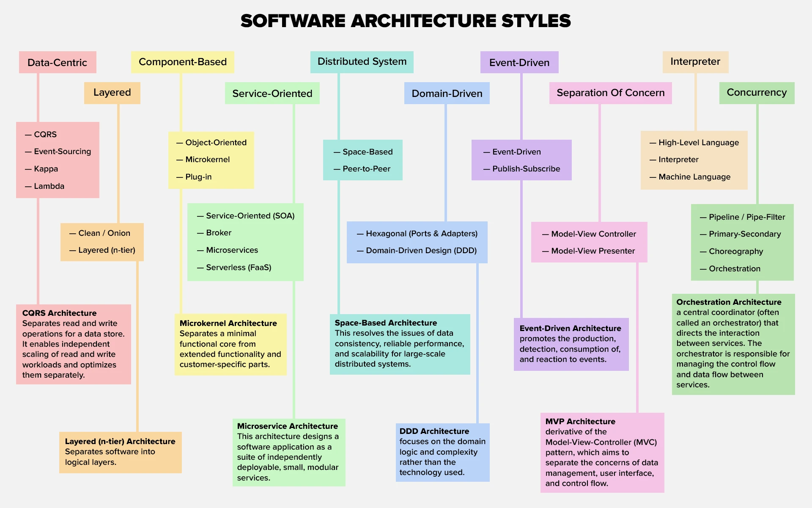The width and height of the screenshot is (812, 508).
Task: Select Serverless (FaaS) in the green list
Action: click(238, 268)
